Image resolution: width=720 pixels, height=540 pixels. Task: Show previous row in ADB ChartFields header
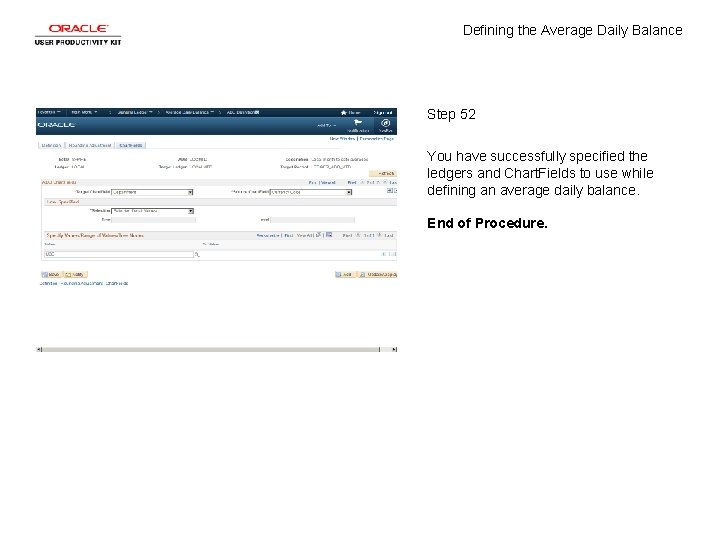[362, 182]
